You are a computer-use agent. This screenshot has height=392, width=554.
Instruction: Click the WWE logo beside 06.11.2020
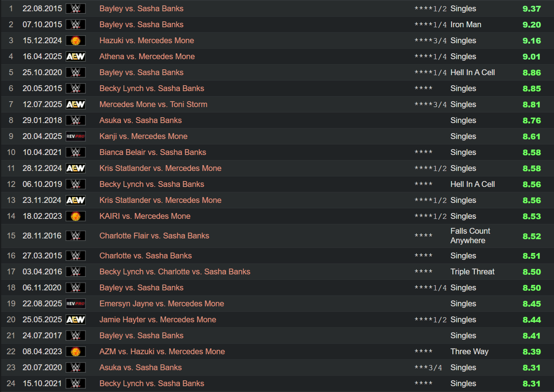pyautogui.click(x=76, y=288)
